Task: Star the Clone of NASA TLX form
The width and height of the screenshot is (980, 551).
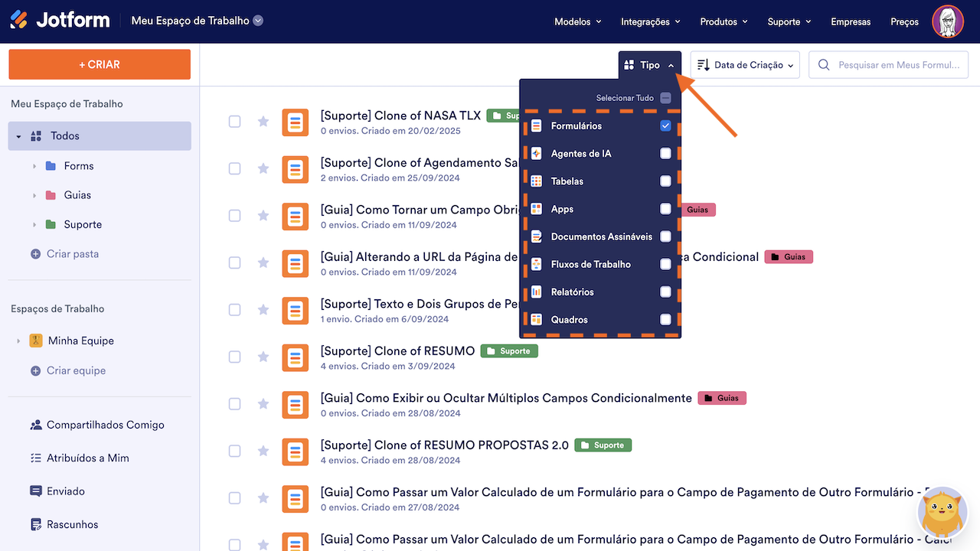Action: [263, 122]
